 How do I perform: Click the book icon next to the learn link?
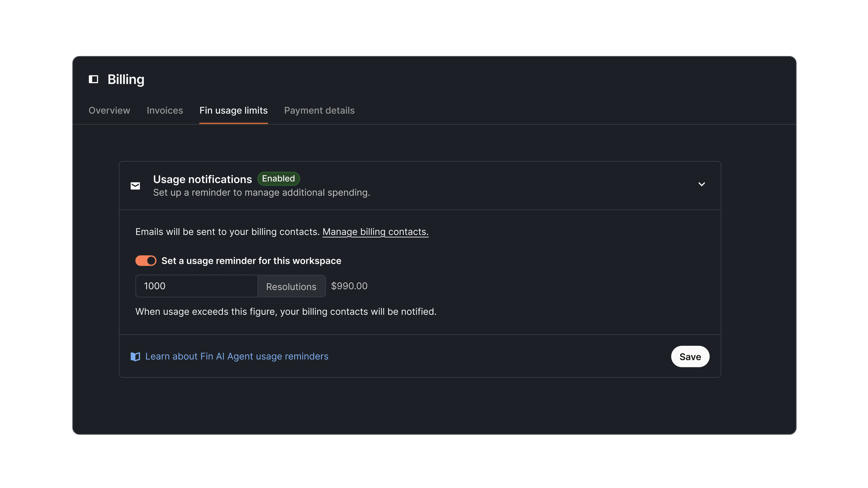coord(135,356)
